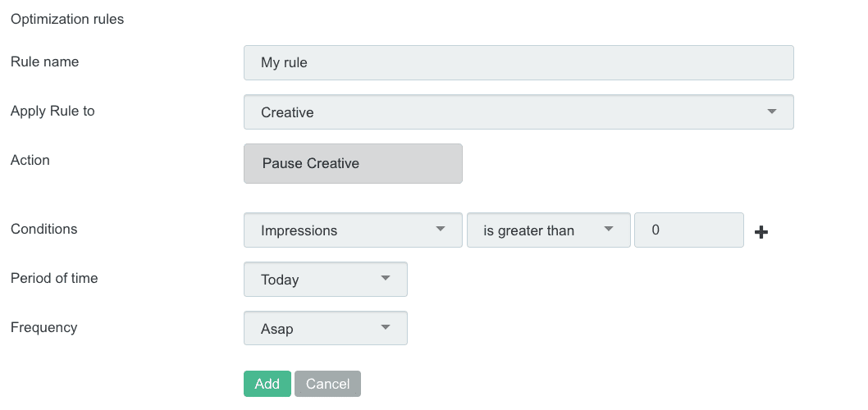Expand the Impressions metric dropdown
Image resolution: width=868 pixels, height=410 pixels.
[353, 230]
